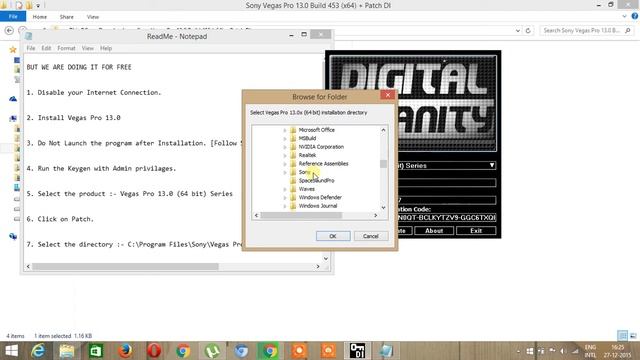Launch Opera from the taskbar
The height and width of the screenshot is (360, 640).
(x=154, y=351)
